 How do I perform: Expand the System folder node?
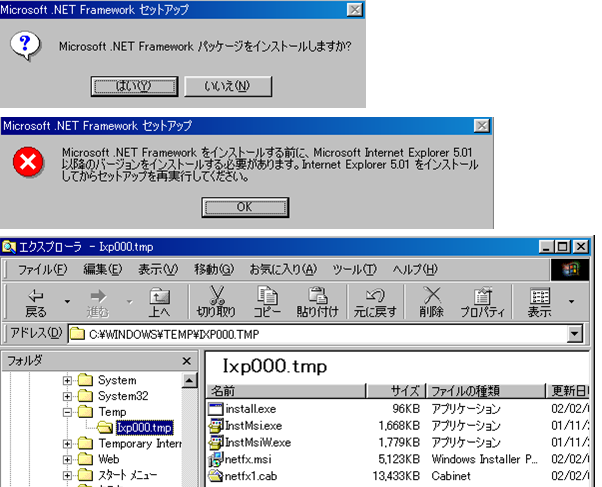pos(67,381)
